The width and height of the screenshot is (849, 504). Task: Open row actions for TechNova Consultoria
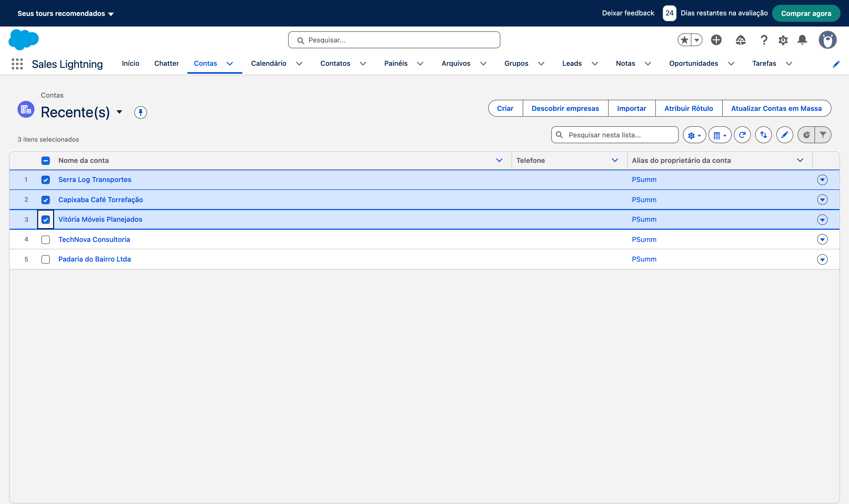click(822, 240)
